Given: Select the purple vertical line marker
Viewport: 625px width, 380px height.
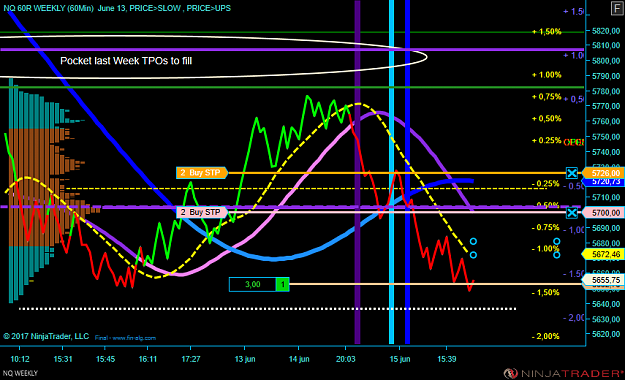Looking at the screenshot, I should coord(358,172).
